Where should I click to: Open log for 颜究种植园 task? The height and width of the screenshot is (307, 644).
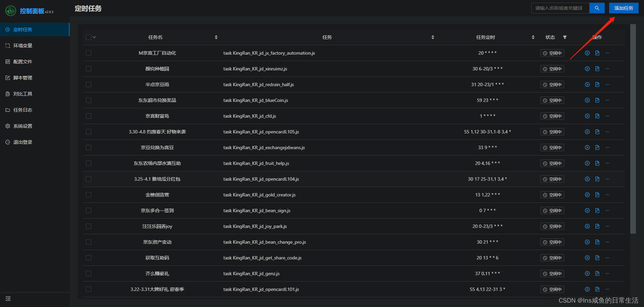point(597,69)
